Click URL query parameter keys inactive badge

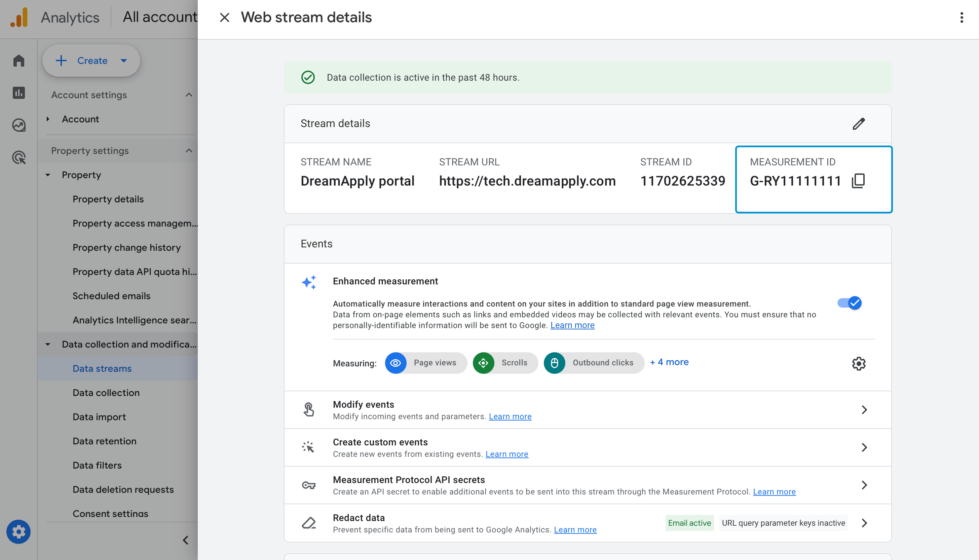[x=784, y=523]
